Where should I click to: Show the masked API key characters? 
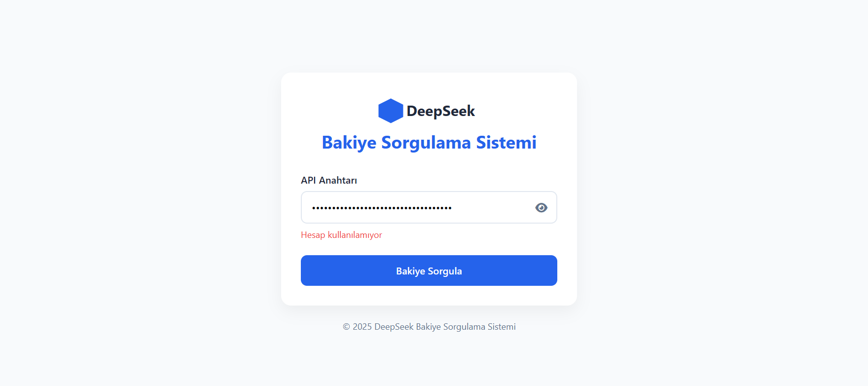pyautogui.click(x=541, y=208)
